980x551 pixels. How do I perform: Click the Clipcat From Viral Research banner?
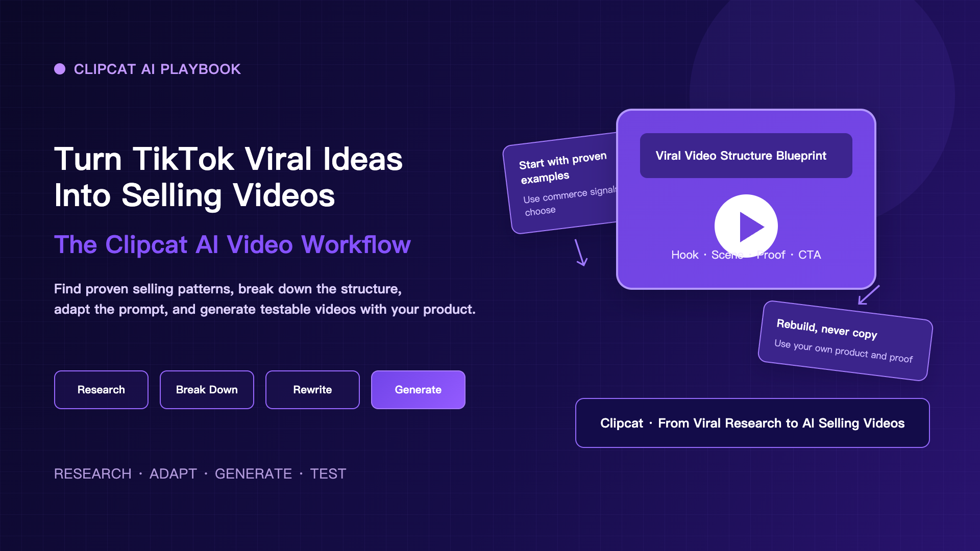[x=752, y=423]
